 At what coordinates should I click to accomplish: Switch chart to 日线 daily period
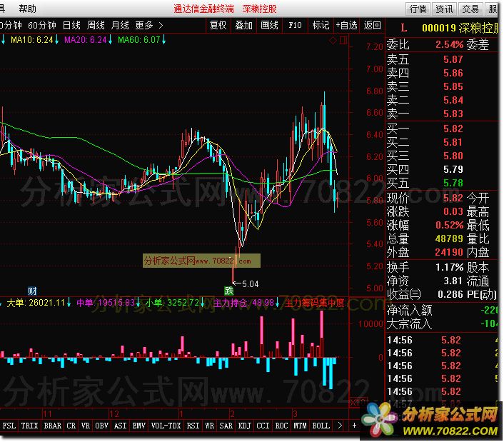click(71, 25)
